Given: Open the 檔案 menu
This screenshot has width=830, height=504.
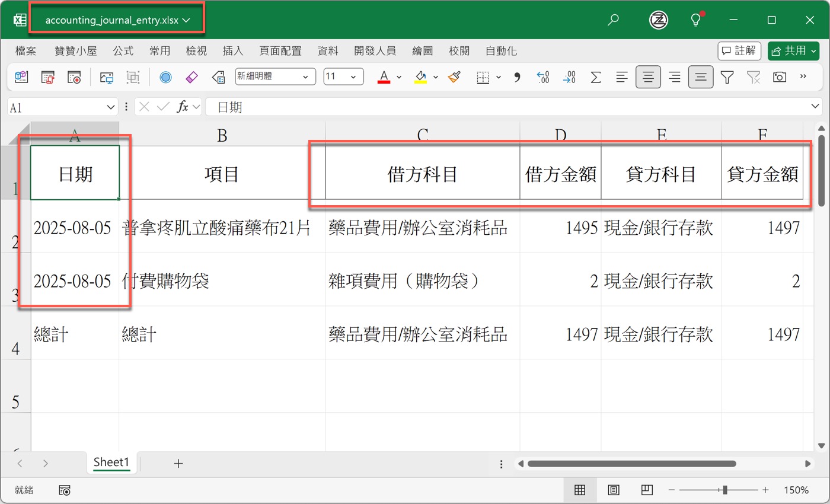Looking at the screenshot, I should (25, 51).
